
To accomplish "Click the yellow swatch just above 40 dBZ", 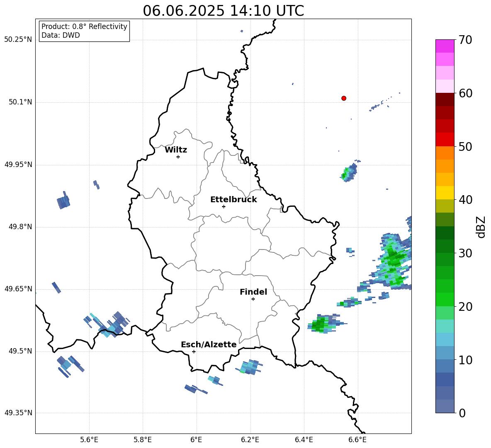I will pos(445,193).
